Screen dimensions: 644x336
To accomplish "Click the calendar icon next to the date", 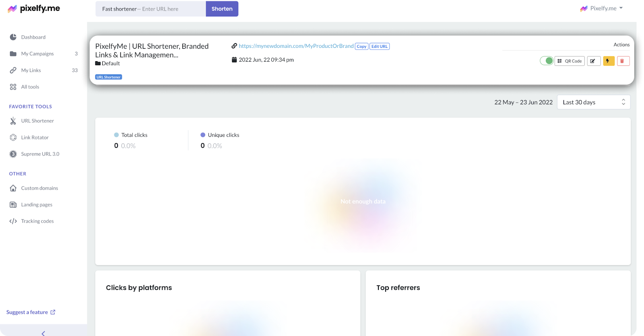I will [x=234, y=60].
